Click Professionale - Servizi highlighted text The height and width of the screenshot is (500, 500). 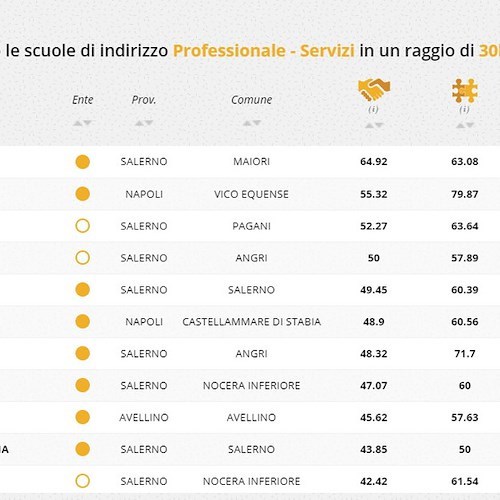[x=264, y=51]
